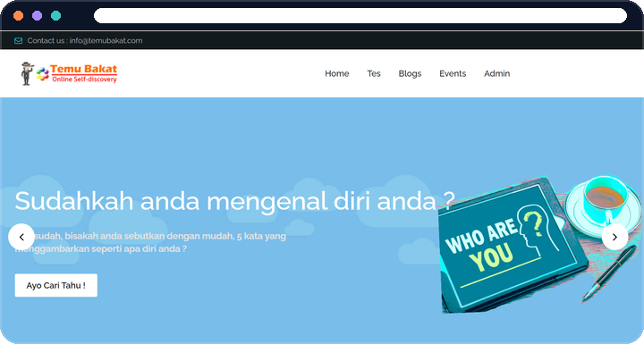The image size is (644, 344).
Task: Click the Temu Bakat logo text
Action: (x=84, y=73)
